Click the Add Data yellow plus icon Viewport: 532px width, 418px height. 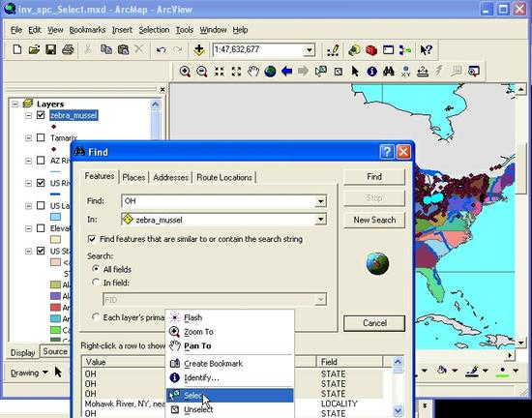click(x=199, y=50)
